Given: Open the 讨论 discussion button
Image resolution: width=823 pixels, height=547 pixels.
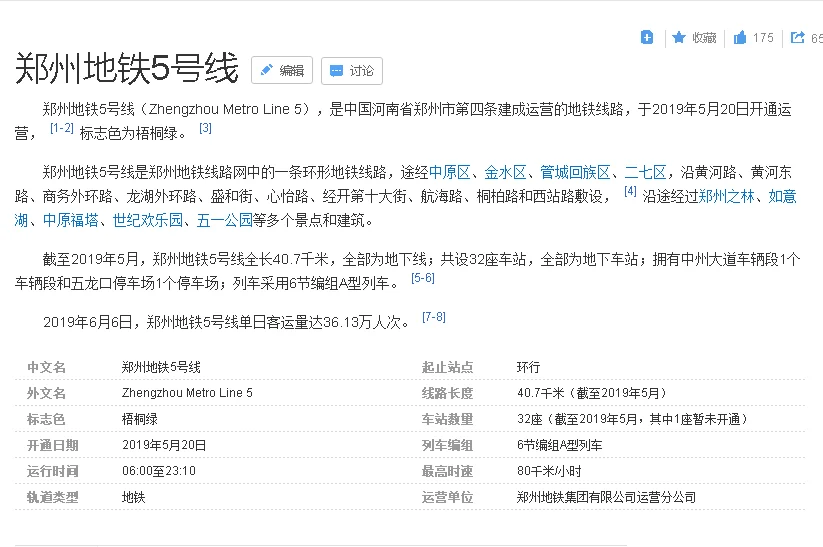Looking at the screenshot, I should (x=352, y=70).
